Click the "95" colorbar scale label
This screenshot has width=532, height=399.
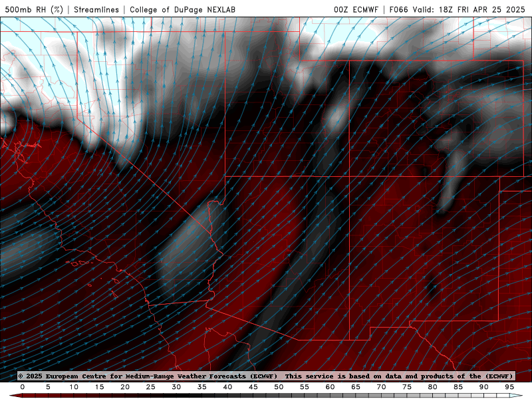pyautogui.click(x=509, y=387)
